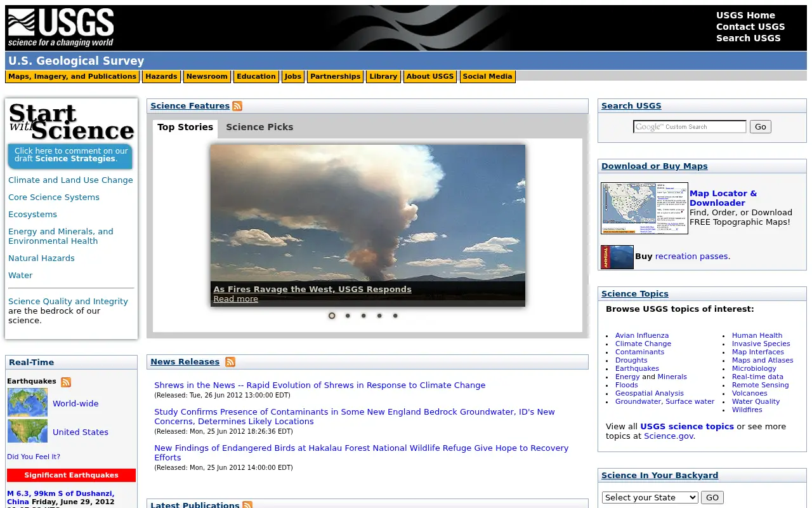Select the fourth slideshow dot indicator

pos(379,316)
